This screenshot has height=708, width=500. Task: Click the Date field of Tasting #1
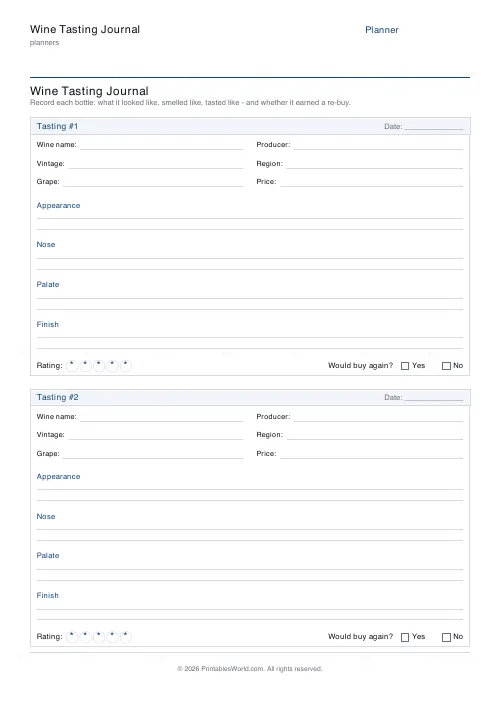(x=434, y=126)
